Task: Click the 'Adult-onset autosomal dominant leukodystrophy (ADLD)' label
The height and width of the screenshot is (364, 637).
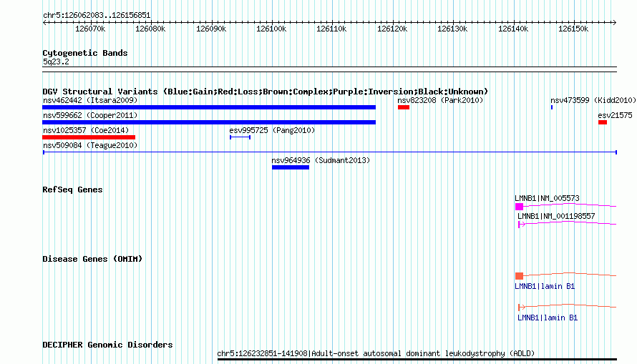Action: click(423, 353)
